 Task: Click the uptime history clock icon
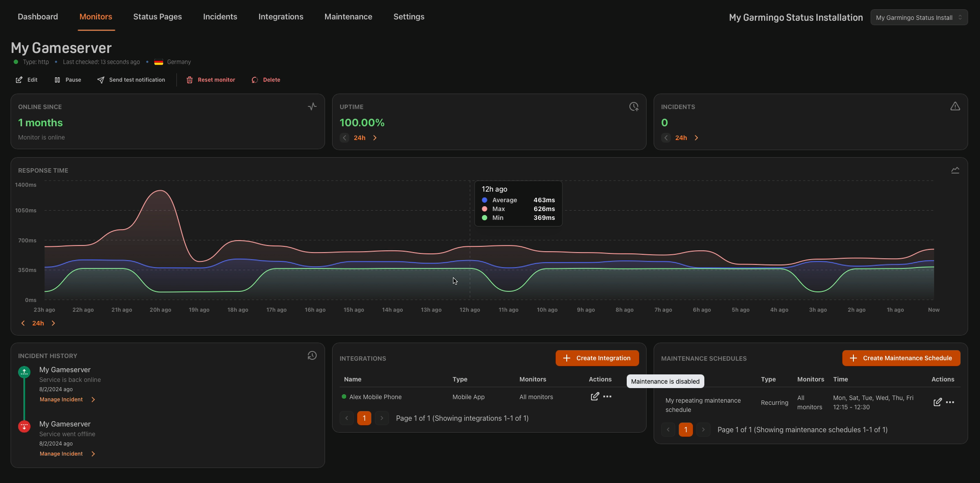(634, 106)
